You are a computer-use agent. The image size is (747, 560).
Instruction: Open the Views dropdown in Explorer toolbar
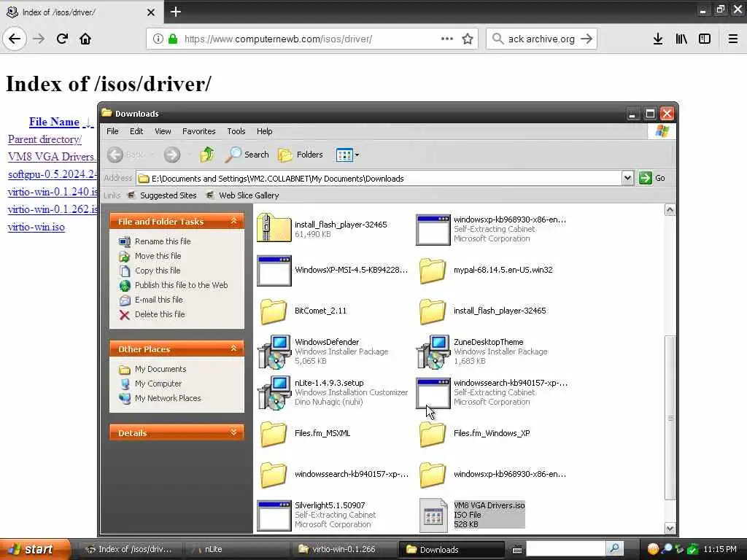348,155
